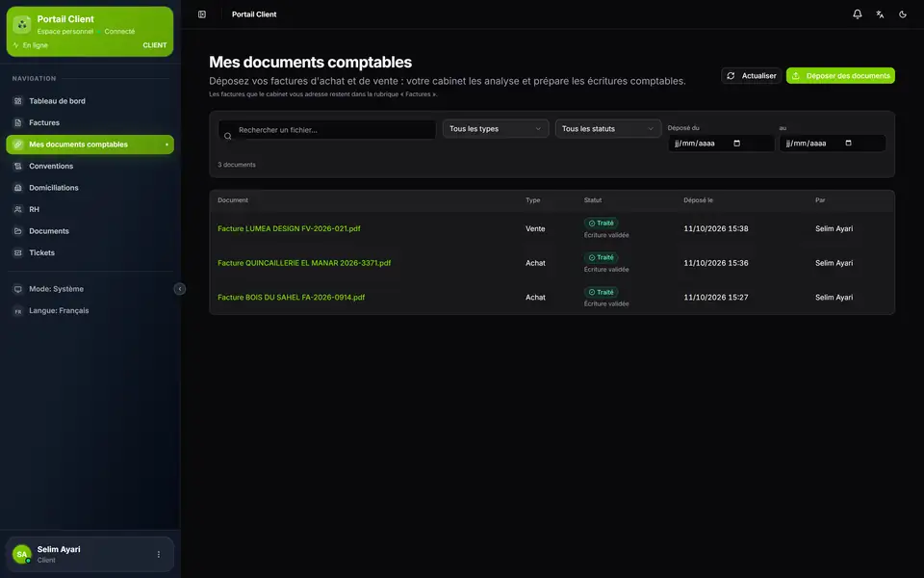Click the Conventions sidebar icon
Image resolution: width=924 pixels, height=578 pixels.
coord(17,167)
